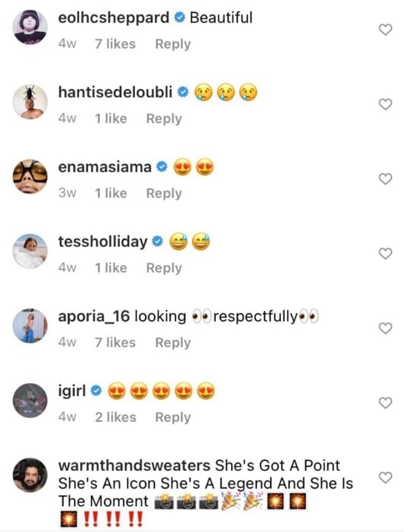Image resolution: width=404 pixels, height=532 pixels.
Task: Reply to eolhcsheppard's comment
Action: tap(172, 44)
